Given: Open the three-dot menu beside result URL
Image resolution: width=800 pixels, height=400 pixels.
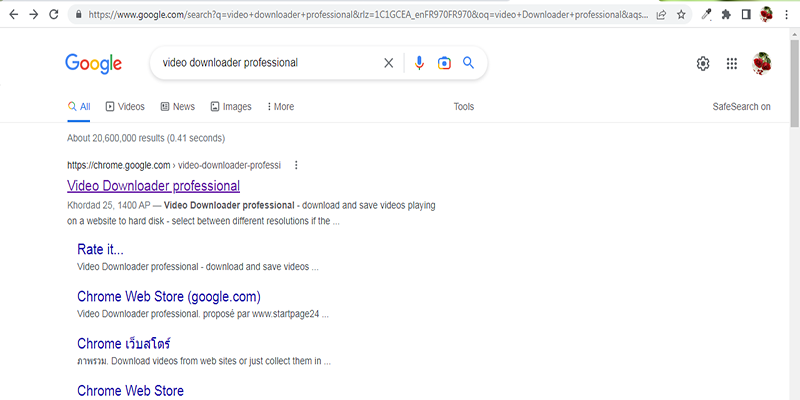Looking at the screenshot, I should (296, 165).
